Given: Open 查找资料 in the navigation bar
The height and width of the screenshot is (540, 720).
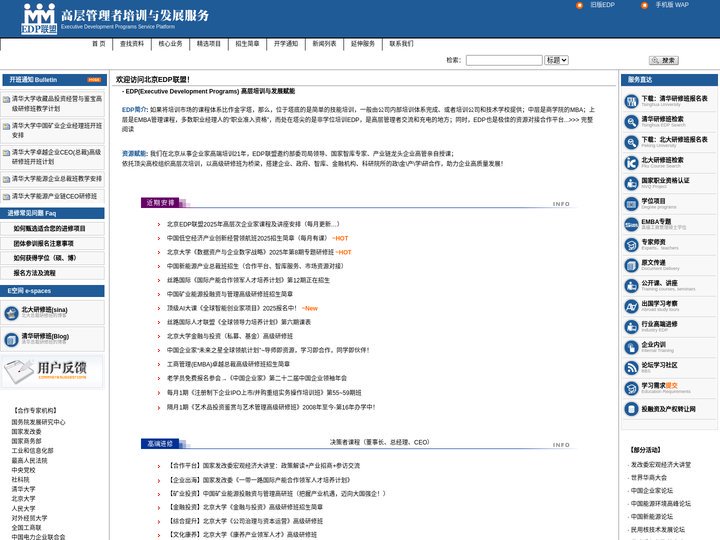Looking at the screenshot, I should 132,44.
